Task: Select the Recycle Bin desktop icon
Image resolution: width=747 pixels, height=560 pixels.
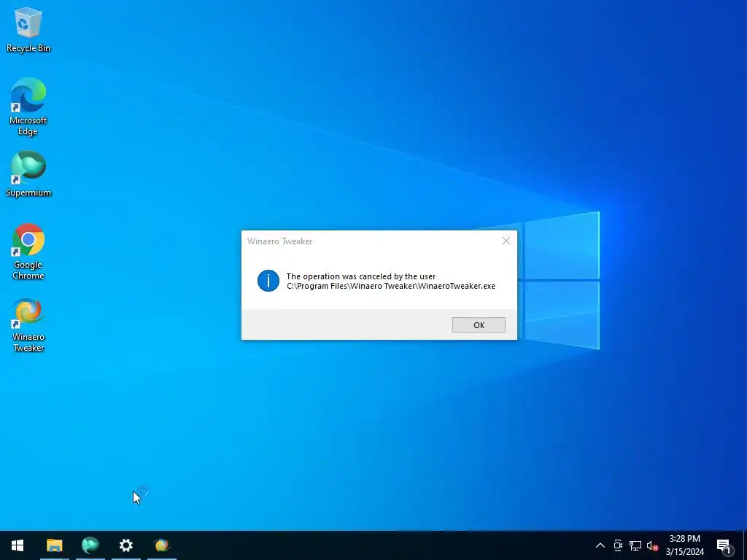Action: tap(28, 29)
